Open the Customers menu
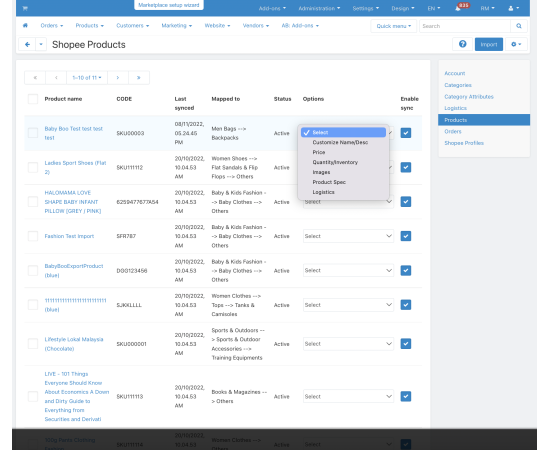This screenshot has height=450, width=550. tap(133, 26)
